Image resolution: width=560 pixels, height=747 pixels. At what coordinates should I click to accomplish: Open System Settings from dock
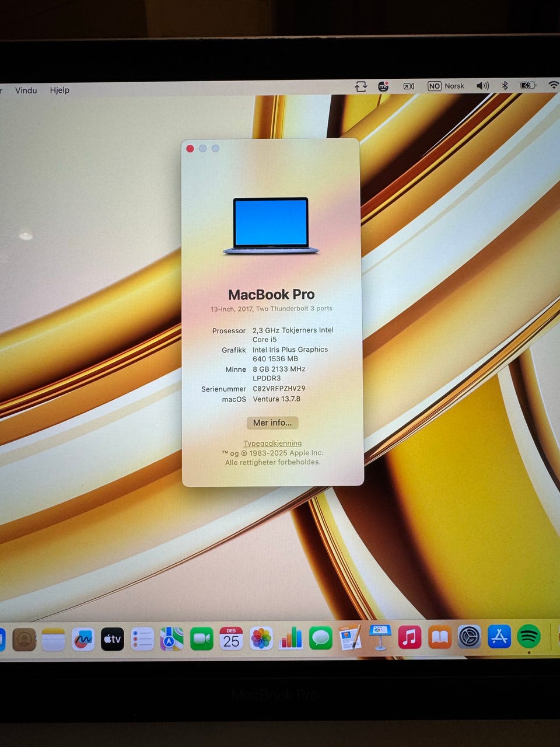pos(470,637)
